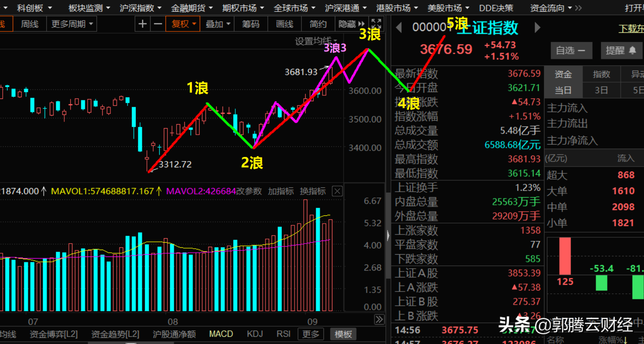Screen dimensions: 644x344
Task: Click the plus zoom-in chart icon
Action: (143, 24)
